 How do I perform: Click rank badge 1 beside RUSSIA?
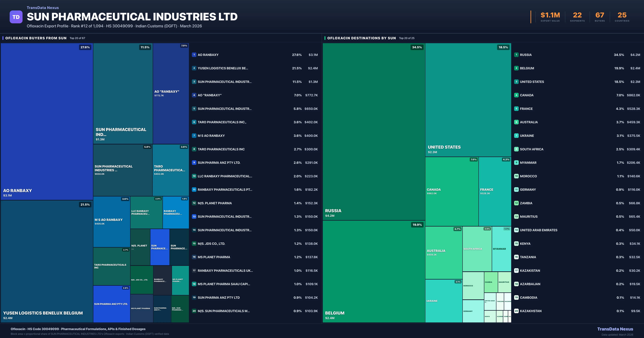point(516,55)
